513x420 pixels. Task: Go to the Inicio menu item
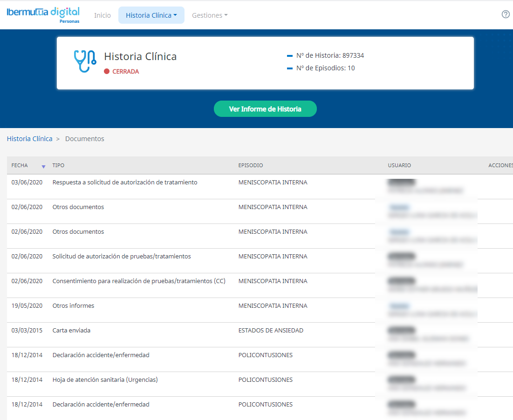click(x=103, y=15)
